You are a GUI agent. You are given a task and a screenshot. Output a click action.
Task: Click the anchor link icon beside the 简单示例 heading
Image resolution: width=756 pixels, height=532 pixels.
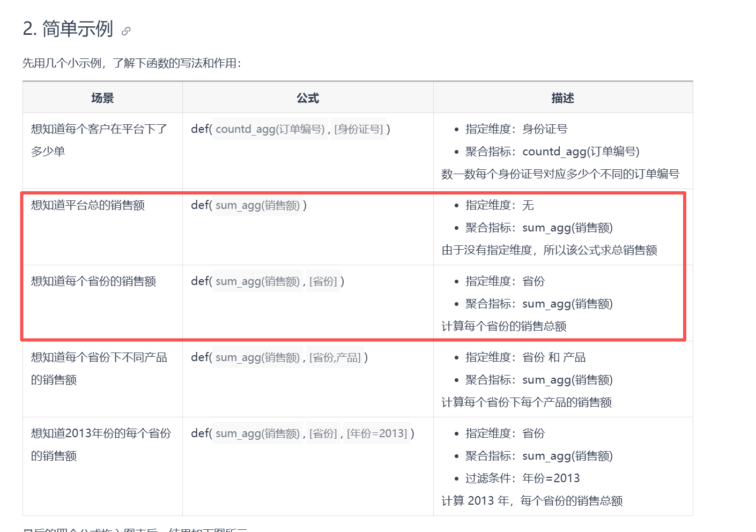126,31
